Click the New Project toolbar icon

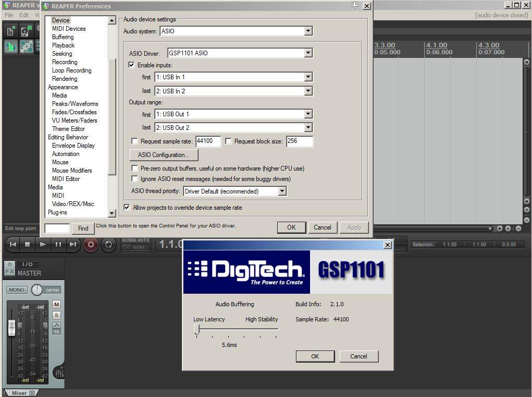pyautogui.click(x=10, y=31)
